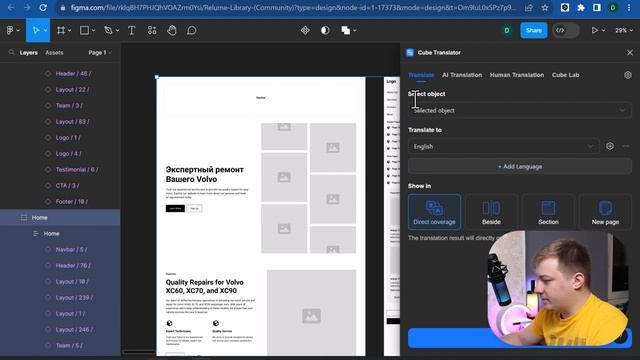Click the Boolean operations icon
The image size is (640, 360).
tap(346, 30)
